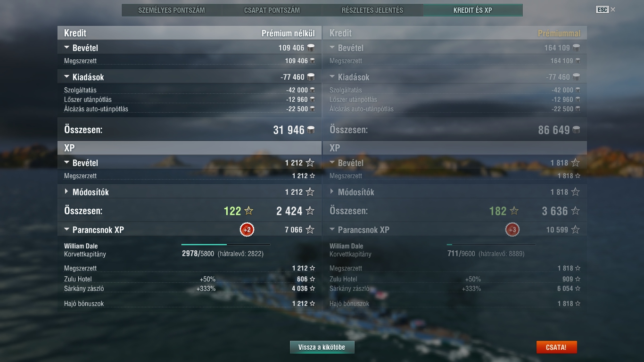This screenshot has width=644, height=362.
Task: Return to port with Vissza a kikötőbe
Action: (322, 347)
